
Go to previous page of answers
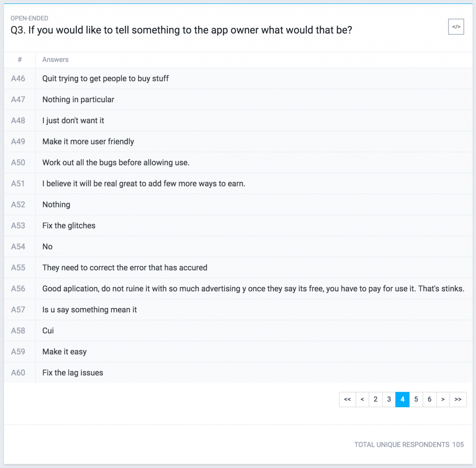[x=362, y=399]
